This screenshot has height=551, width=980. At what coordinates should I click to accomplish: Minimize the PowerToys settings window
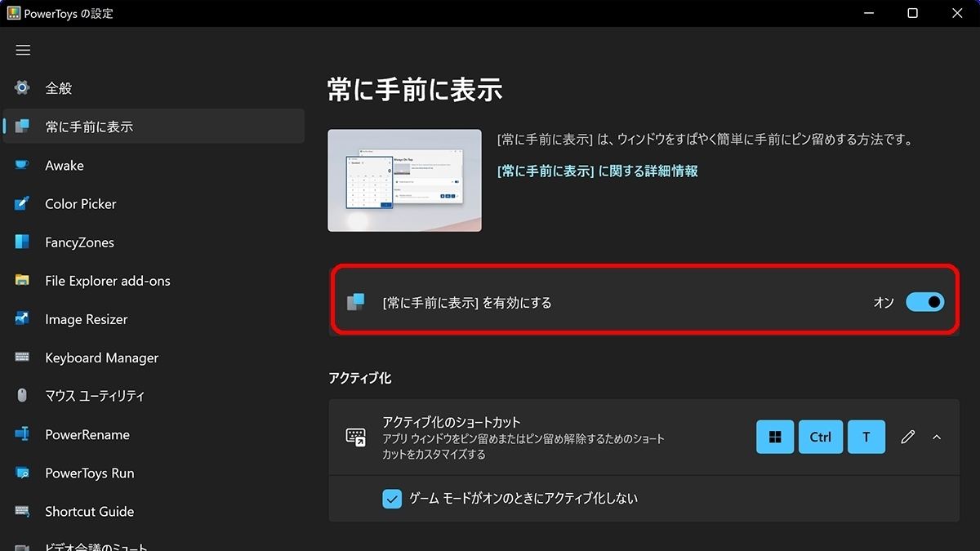click(867, 13)
